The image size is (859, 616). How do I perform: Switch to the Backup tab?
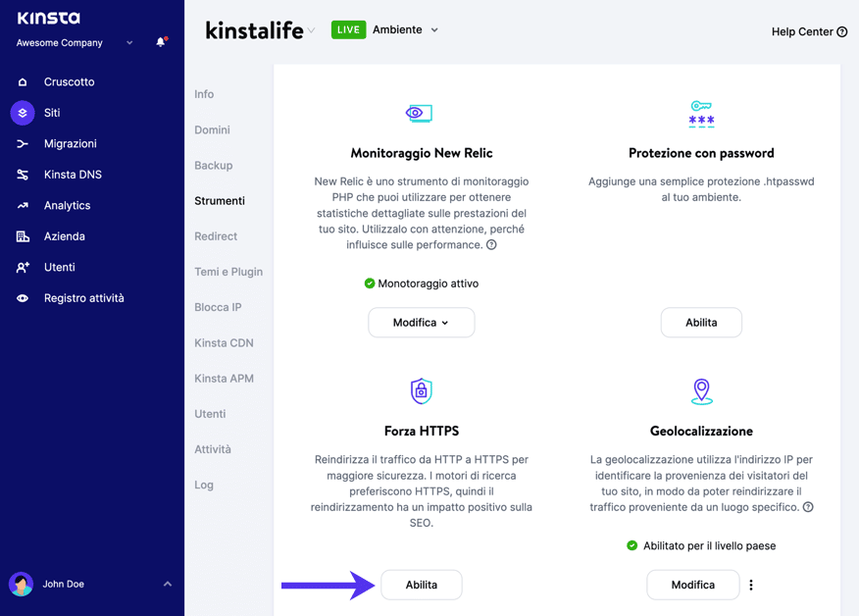[x=213, y=166]
